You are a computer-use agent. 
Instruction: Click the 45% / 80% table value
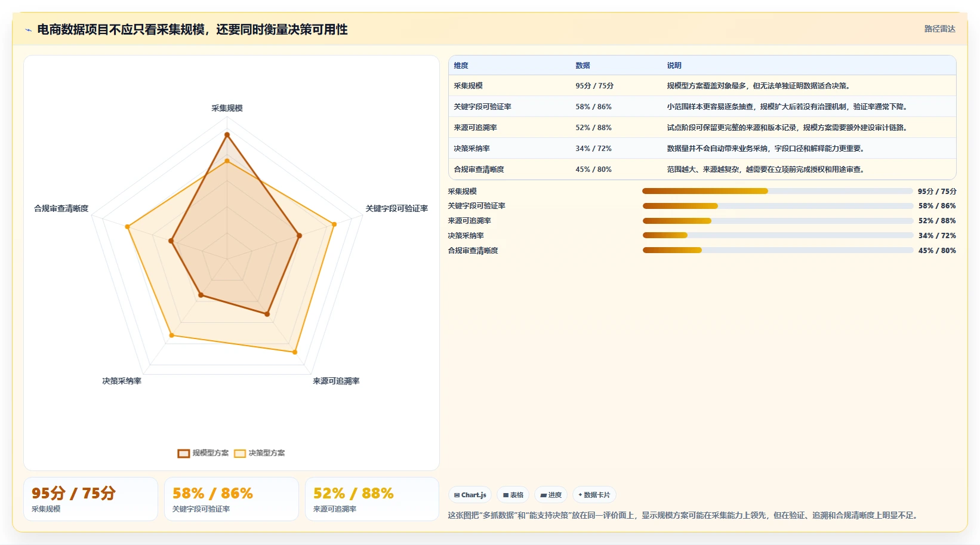(x=593, y=170)
